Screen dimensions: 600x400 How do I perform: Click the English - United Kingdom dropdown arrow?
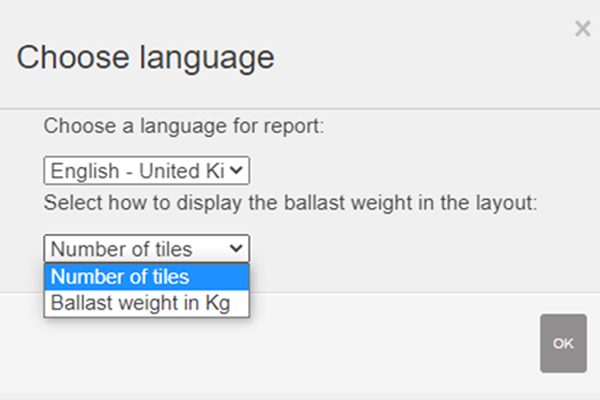click(237, 171)
